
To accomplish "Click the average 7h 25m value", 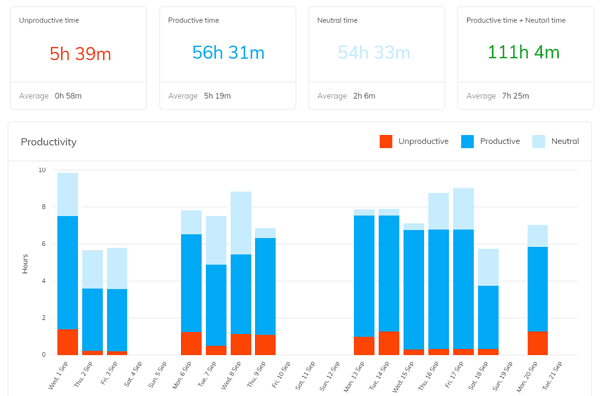I will pos(515,96).
